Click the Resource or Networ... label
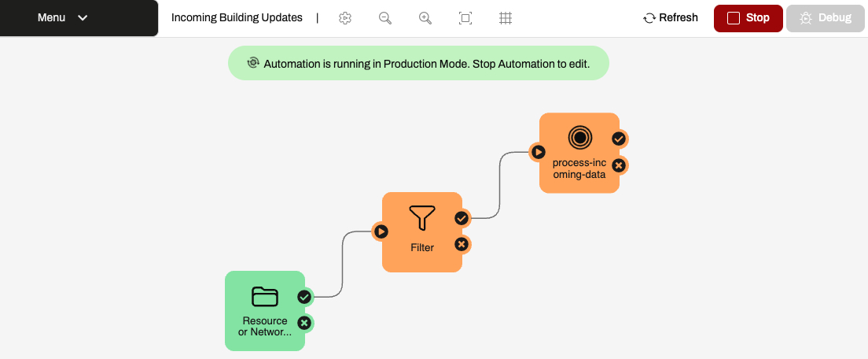The width and height of the screenshot is (868, 359). tap(265, 326)
